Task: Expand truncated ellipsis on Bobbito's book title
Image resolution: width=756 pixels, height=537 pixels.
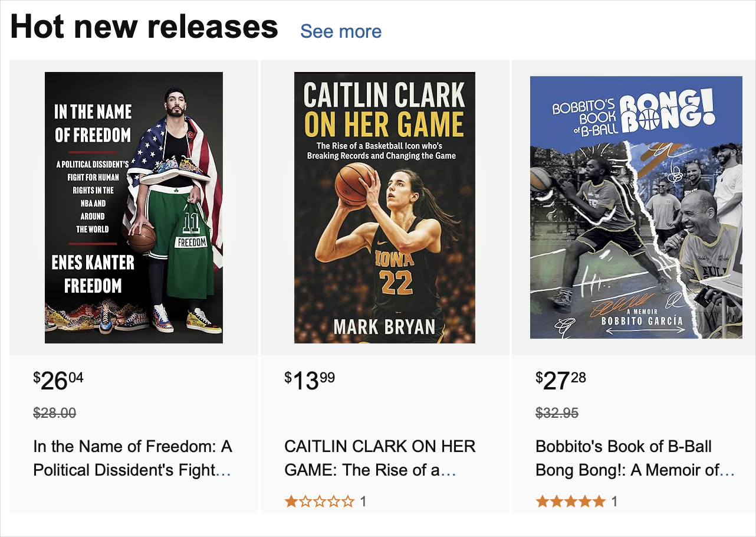Action: [727, 471]
